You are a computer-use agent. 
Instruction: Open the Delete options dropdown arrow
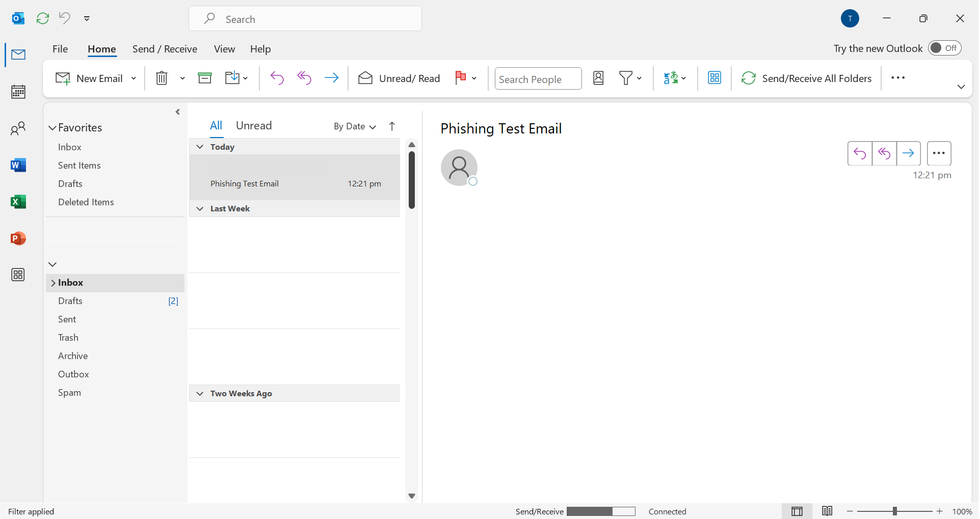tap(182, 78)
